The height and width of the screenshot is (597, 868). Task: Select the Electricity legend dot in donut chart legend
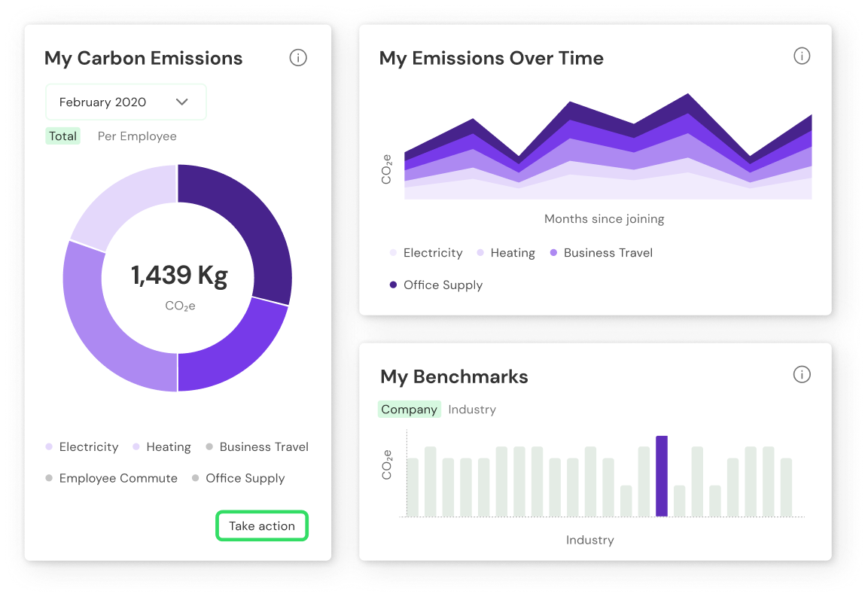tap(47, 446)
